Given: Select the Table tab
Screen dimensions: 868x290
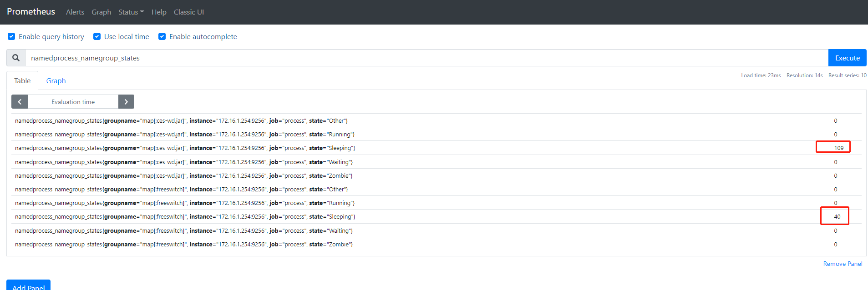Looking at the screenshot, I should [x=22, y=80].
